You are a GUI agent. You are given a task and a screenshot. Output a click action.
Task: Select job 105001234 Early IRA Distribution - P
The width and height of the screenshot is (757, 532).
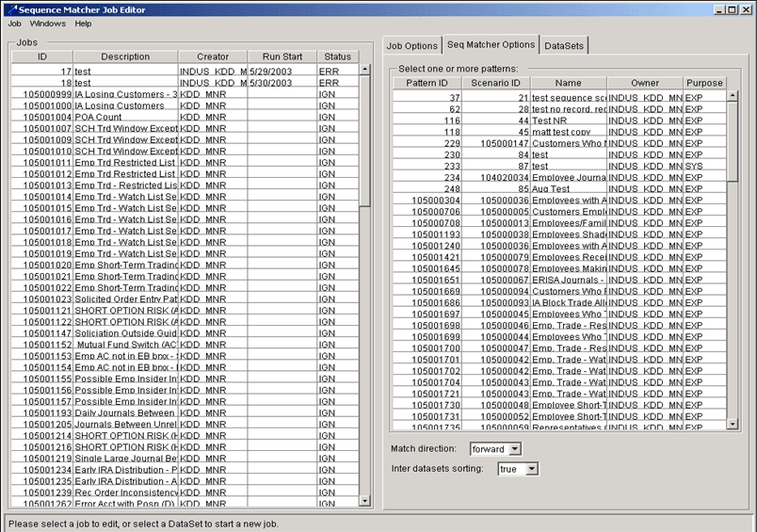tap(185, 470)
